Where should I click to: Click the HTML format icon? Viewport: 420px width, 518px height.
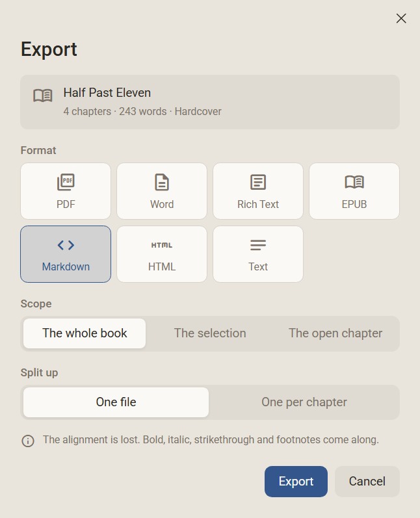click(162, 245)
